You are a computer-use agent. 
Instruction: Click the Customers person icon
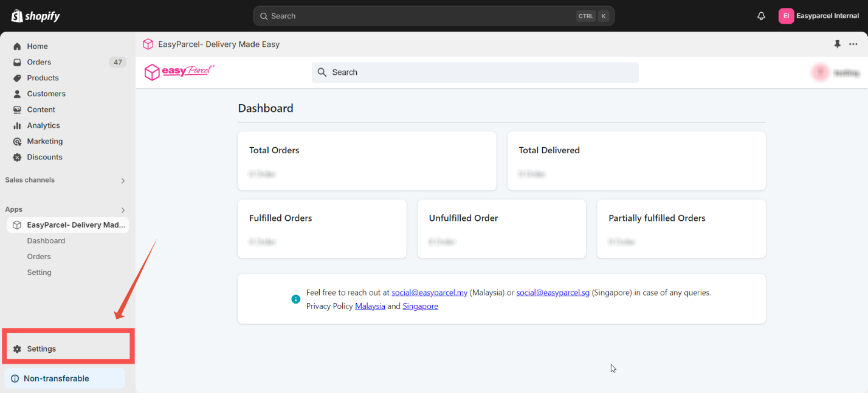17,94
